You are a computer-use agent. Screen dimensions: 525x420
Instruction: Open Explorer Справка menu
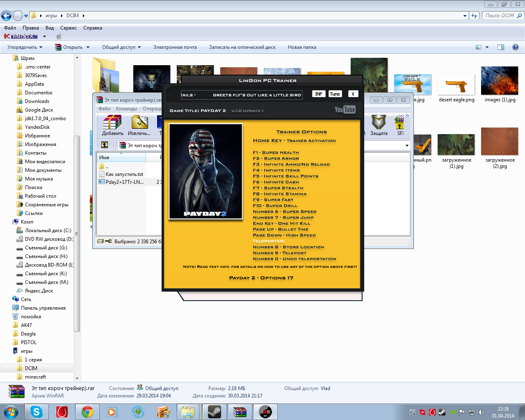[93, 28]
